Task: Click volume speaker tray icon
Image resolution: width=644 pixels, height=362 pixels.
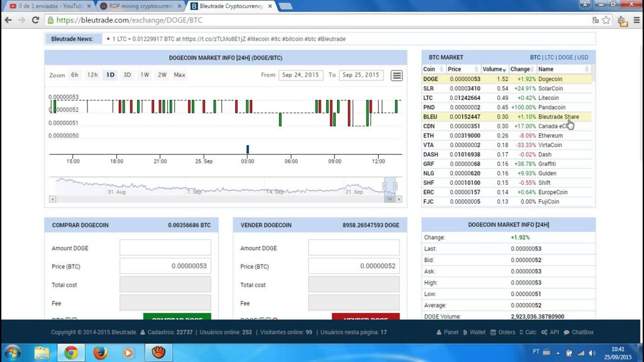Action: [x=592, y=353]
